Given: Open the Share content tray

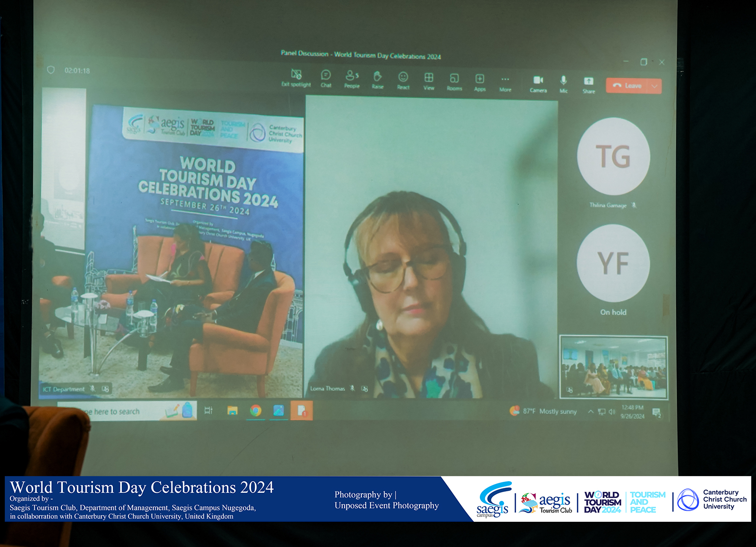Looking at the screenshot, I should point(589,85).
